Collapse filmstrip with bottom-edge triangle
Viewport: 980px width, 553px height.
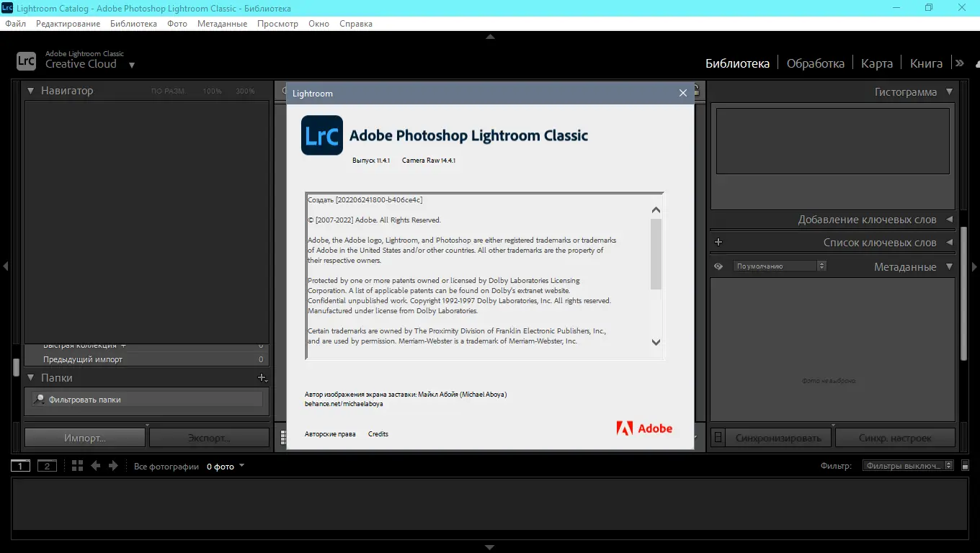pos(490,547)
